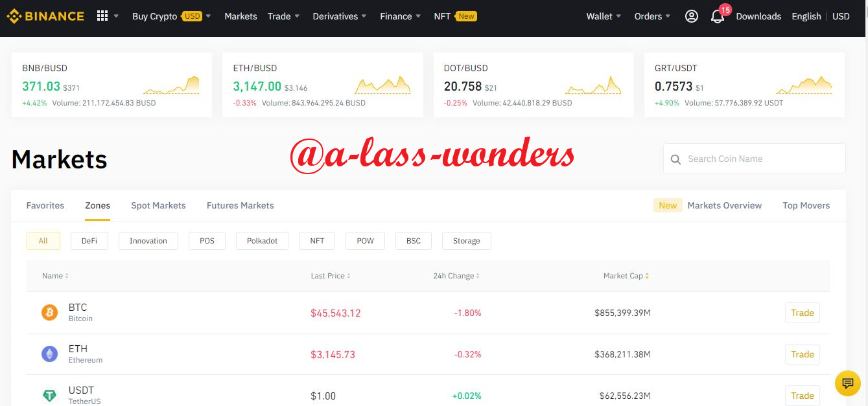
Task: Click Trade button for USDT
Action: [803, 396]
